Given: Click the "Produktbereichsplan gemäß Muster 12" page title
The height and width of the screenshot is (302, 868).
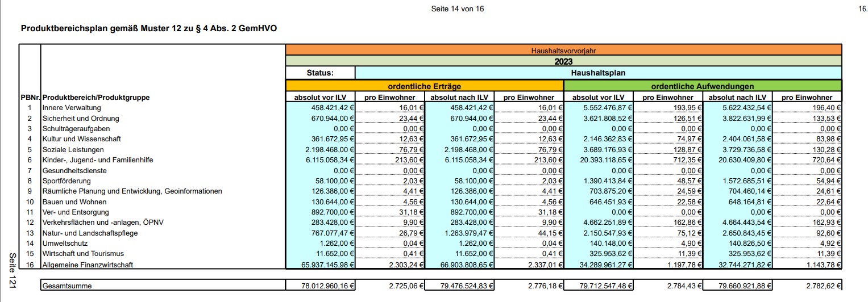Looking at the screenshot, I should tap(149, 28).
